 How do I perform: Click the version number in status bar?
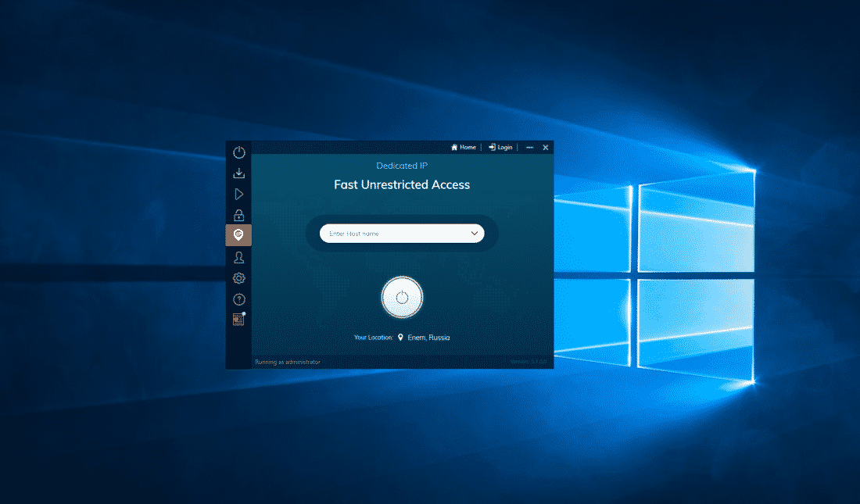tap(529, 362)
